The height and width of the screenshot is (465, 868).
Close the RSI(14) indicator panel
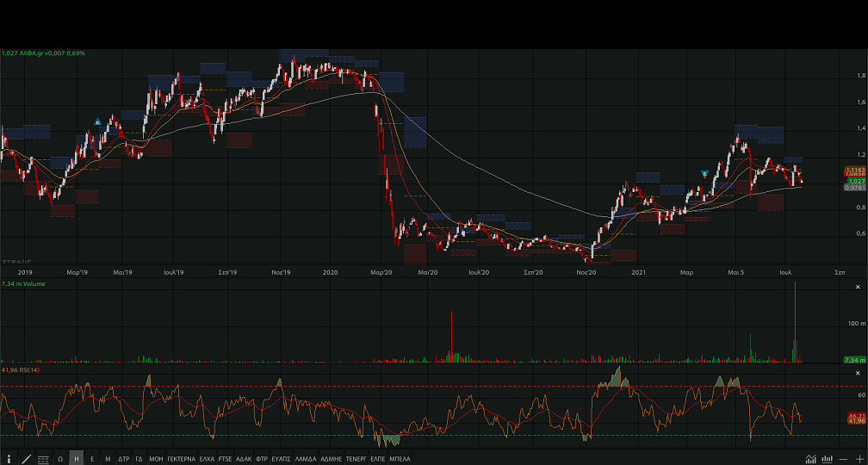point(858,372)
